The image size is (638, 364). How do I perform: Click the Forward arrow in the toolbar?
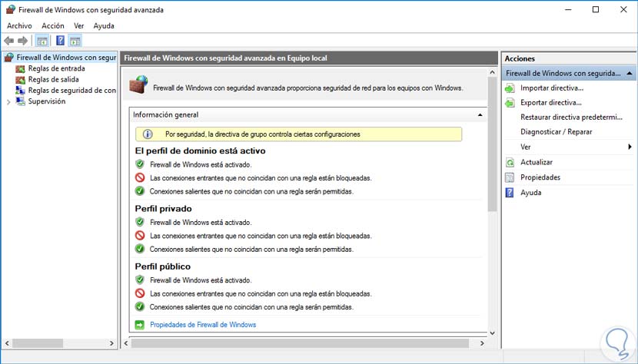click(23, 41)
